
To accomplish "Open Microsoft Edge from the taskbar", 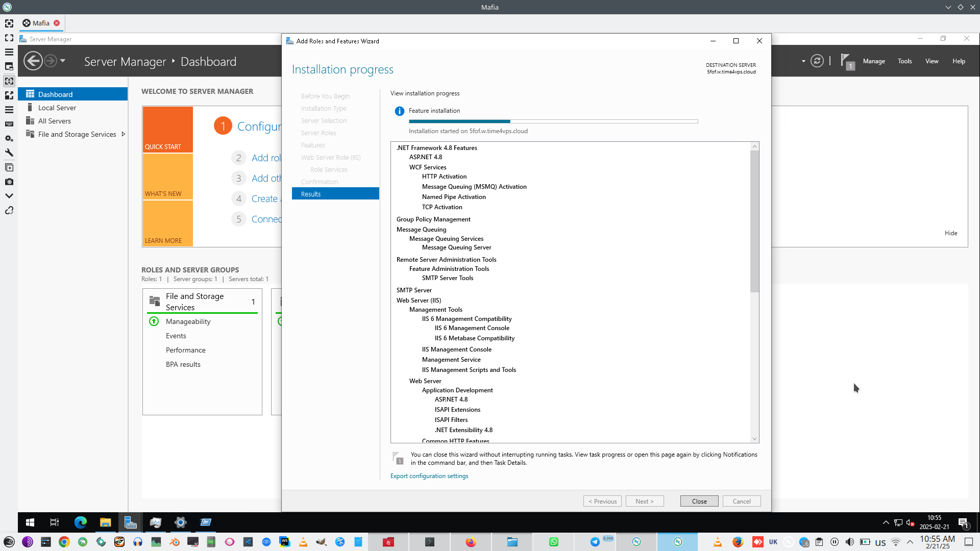I will point(81,522).
